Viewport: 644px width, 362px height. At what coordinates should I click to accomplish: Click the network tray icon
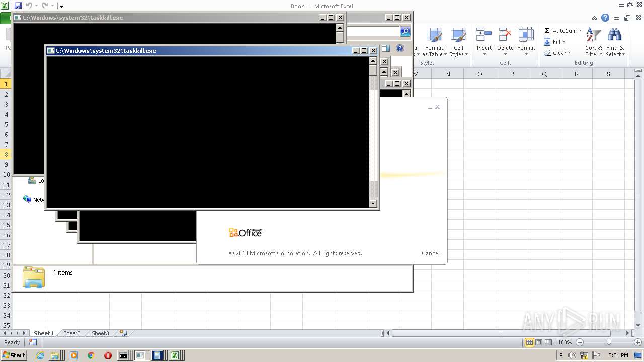coord(585,355)
